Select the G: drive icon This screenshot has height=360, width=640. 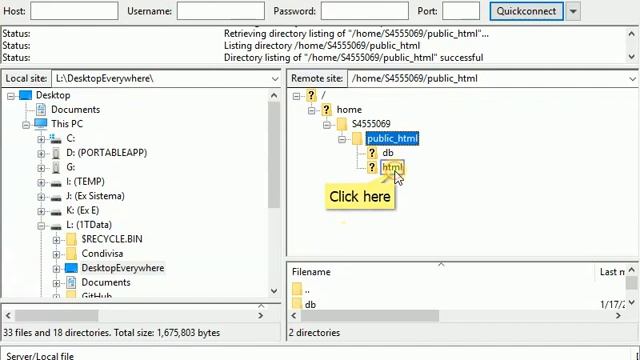coord(56,167)
